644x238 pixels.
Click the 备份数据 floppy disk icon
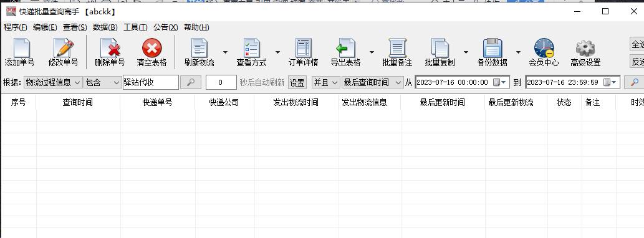[x=493, y=48]
